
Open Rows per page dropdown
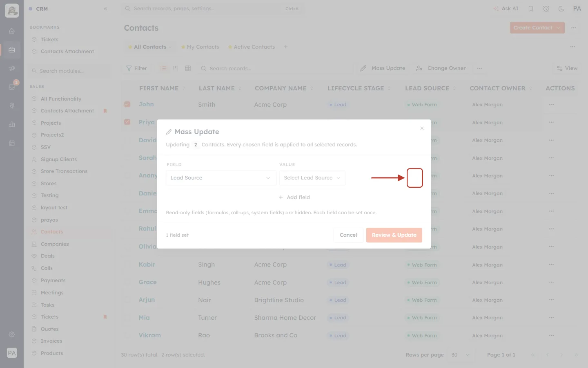461,355
